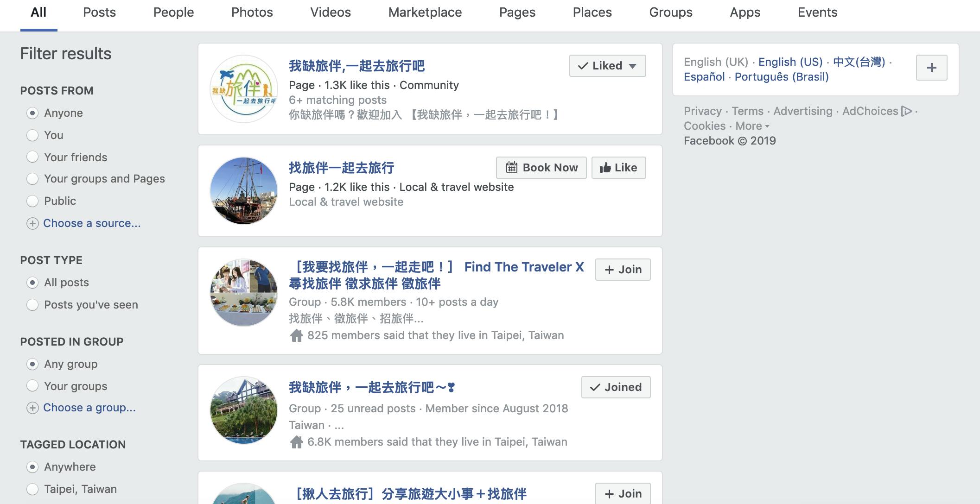Click the AdChoices triangle icon
This screenshot has width=980, height=504.
(x=906, y=111)
